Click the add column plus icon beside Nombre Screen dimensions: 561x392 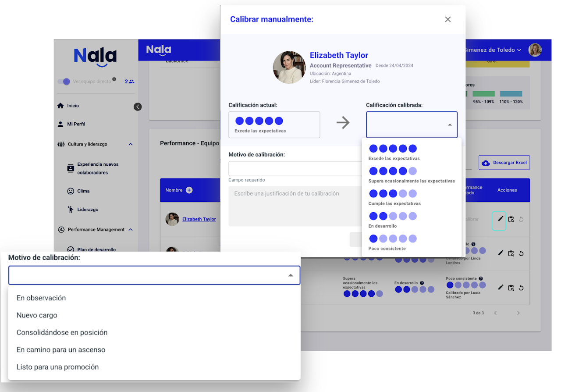tap(189, 190)
